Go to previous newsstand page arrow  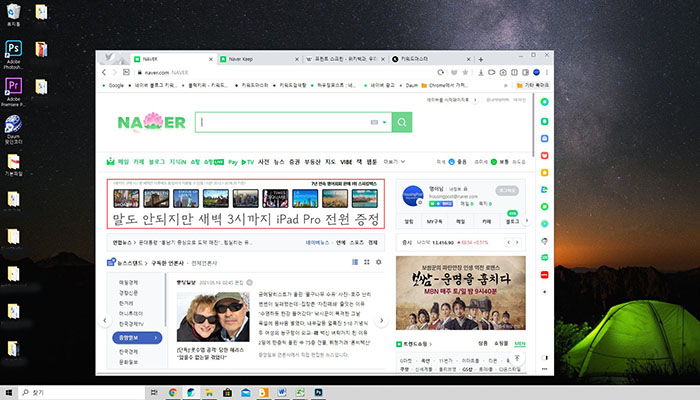105,320
